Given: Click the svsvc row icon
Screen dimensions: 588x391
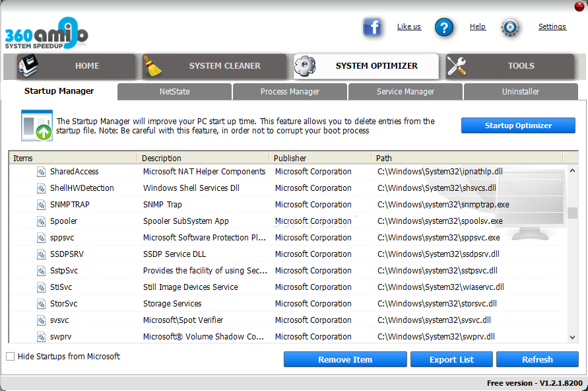Looking at the screenshot, I should 42,320.
